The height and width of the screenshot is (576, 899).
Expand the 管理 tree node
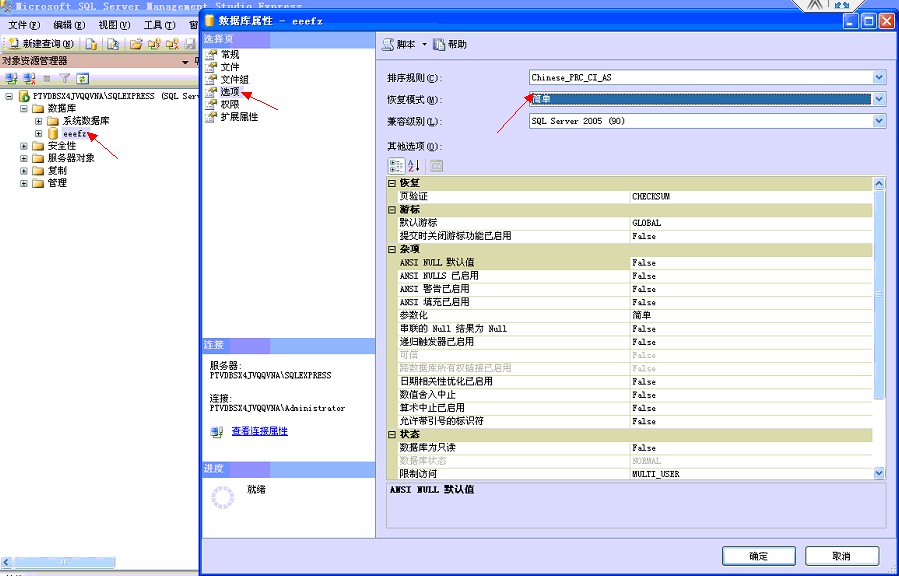point(24,183)
